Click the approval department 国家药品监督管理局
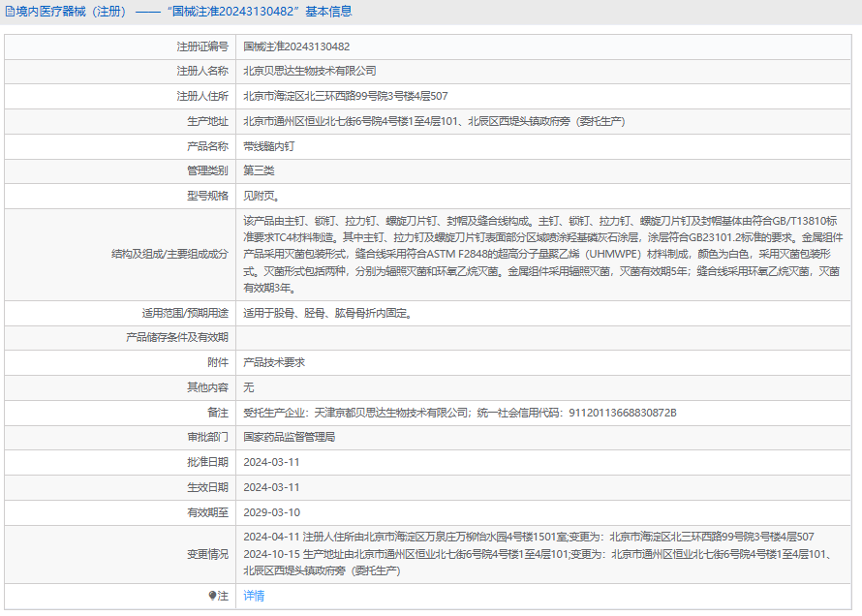The image size is (862, 616). coord(289,438)
